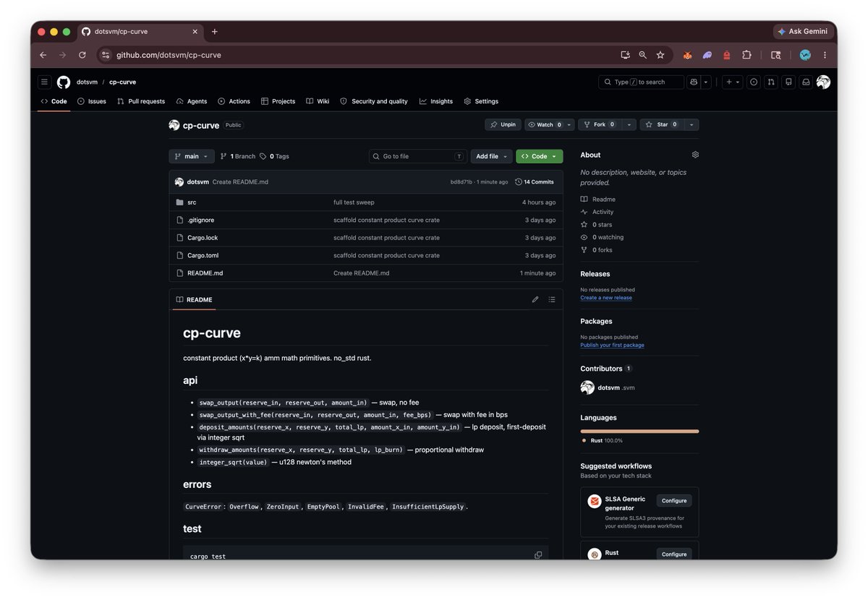This screenshot has width=868, height=600.
Task: Open the pull requests icon in top header
Action: [771, 82]
